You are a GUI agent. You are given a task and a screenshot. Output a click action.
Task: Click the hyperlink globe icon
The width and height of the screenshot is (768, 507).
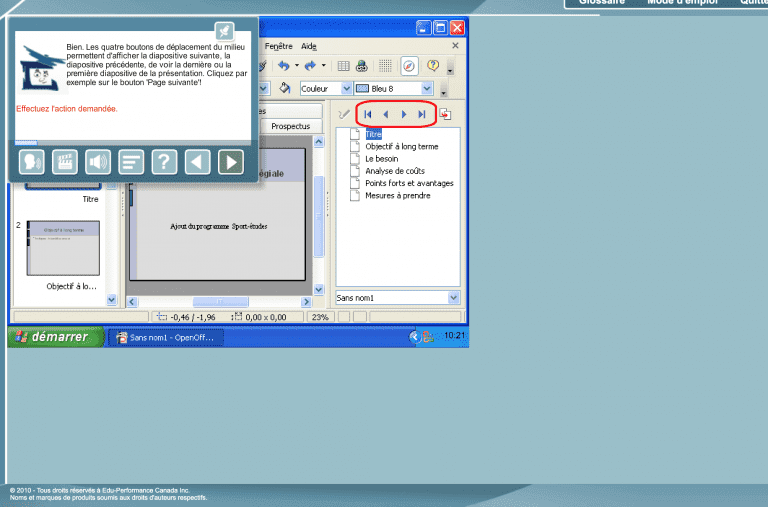tap(362, 66)
